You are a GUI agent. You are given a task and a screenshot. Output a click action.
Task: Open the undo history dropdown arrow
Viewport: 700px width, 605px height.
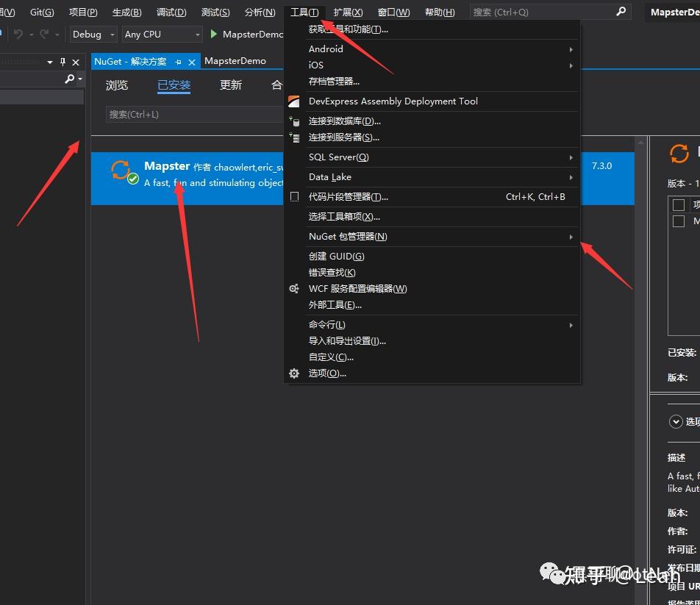pyautogui.click(x=31, y=35)
